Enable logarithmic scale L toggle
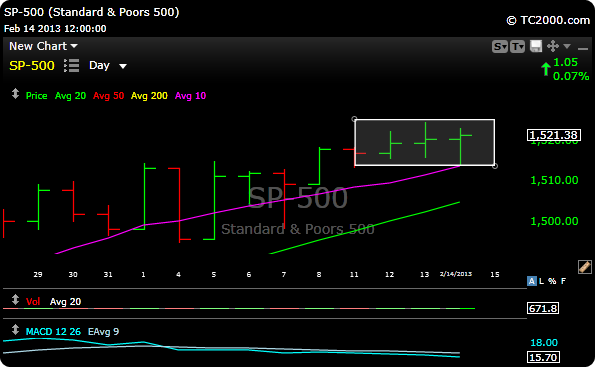595x367 pixels. (541, 281)
